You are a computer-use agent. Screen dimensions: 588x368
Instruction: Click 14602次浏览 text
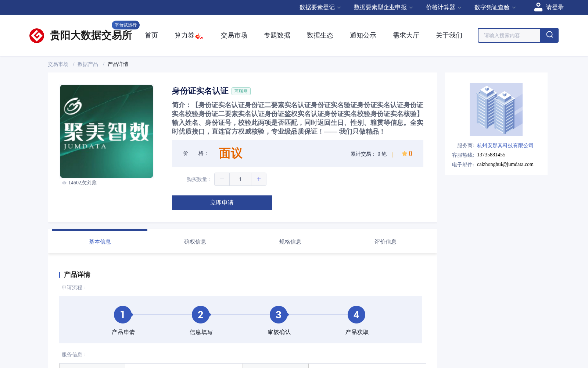82,183
